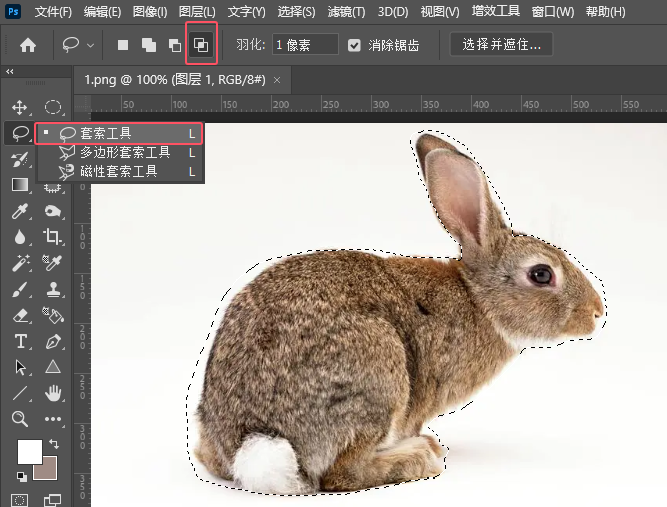Activate the Zoom tool
The width and height of the screenshot is (667, 507).
tap(20, 419)
